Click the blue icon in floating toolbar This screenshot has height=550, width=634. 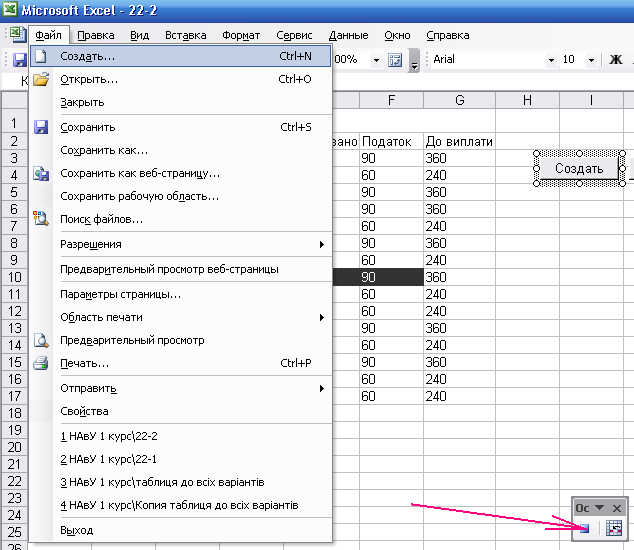pos(585,528)
